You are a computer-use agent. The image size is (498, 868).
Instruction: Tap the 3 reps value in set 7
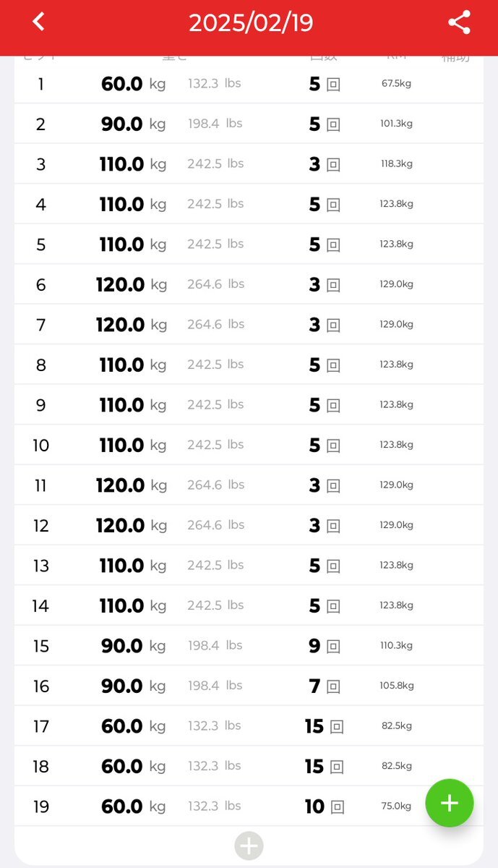click(x=314, y=325)
